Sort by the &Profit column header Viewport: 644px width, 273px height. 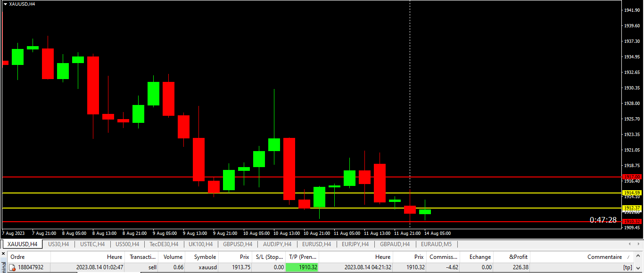click(512, 257)
